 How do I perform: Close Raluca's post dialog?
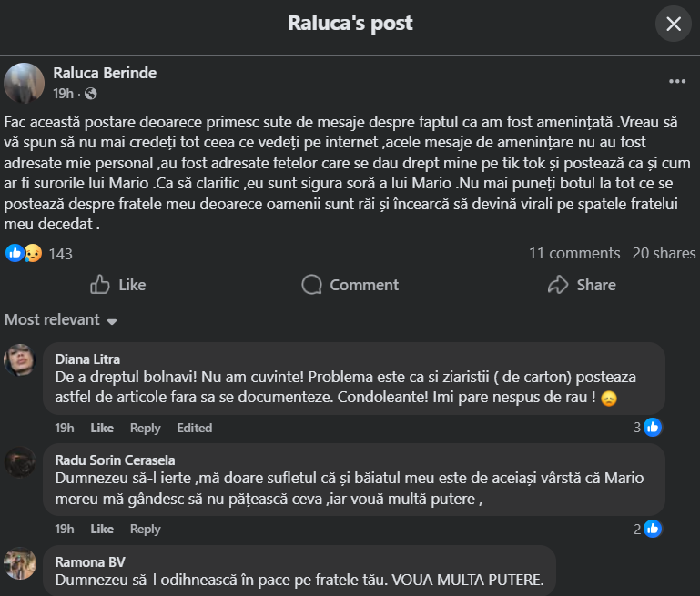[x=674, y=24]
